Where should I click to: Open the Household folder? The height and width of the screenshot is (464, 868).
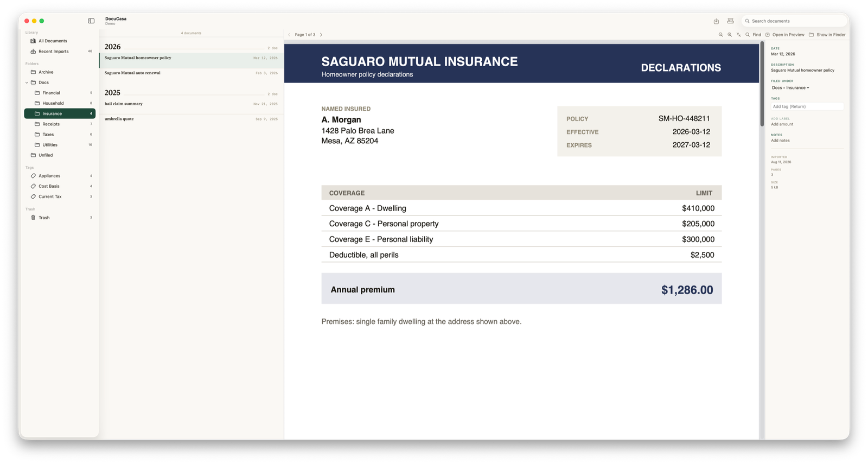click(x=60, y=103)
